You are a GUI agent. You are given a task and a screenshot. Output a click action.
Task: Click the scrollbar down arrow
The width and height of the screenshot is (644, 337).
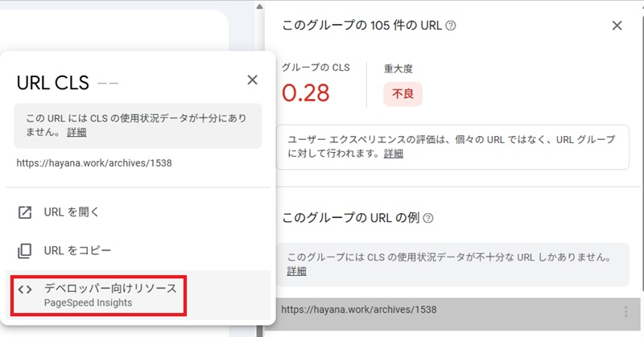[258, 330]
